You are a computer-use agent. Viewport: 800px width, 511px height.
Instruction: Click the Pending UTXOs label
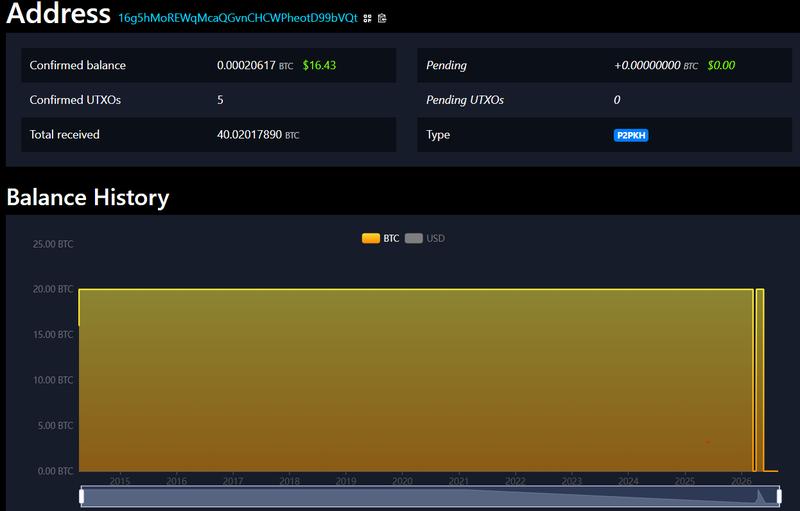click(465, 100)
